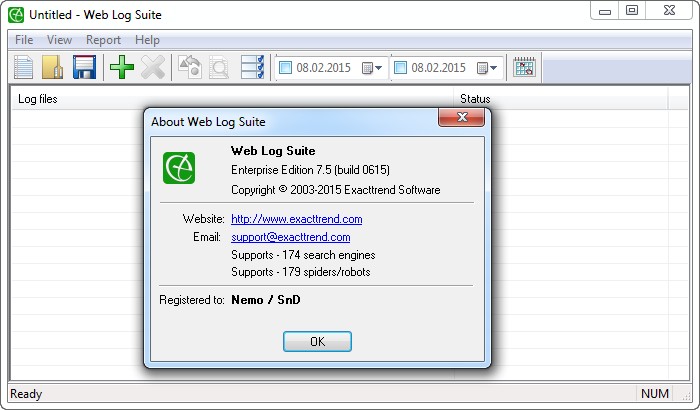Click OK in the About dialog

click(317, 342)
